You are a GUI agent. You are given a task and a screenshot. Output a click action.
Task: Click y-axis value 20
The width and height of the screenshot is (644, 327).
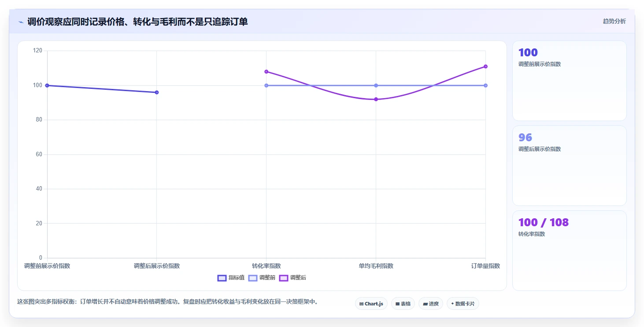[39, 223]
